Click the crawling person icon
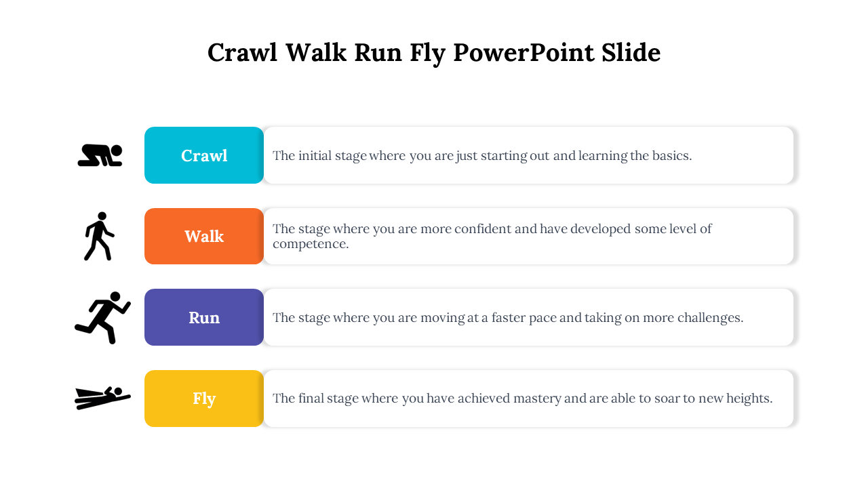The height and width of the screenshot is (488, 868). pos(100,155)
